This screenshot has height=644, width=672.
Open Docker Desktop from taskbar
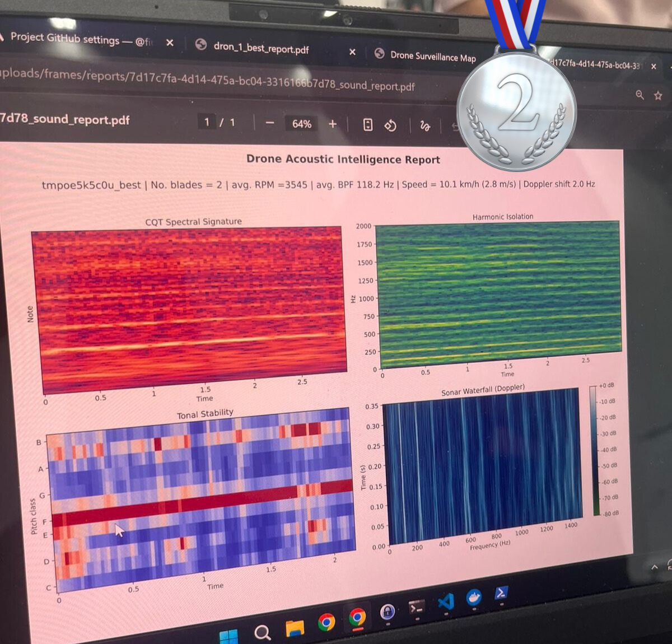click(x=474, y=598)
